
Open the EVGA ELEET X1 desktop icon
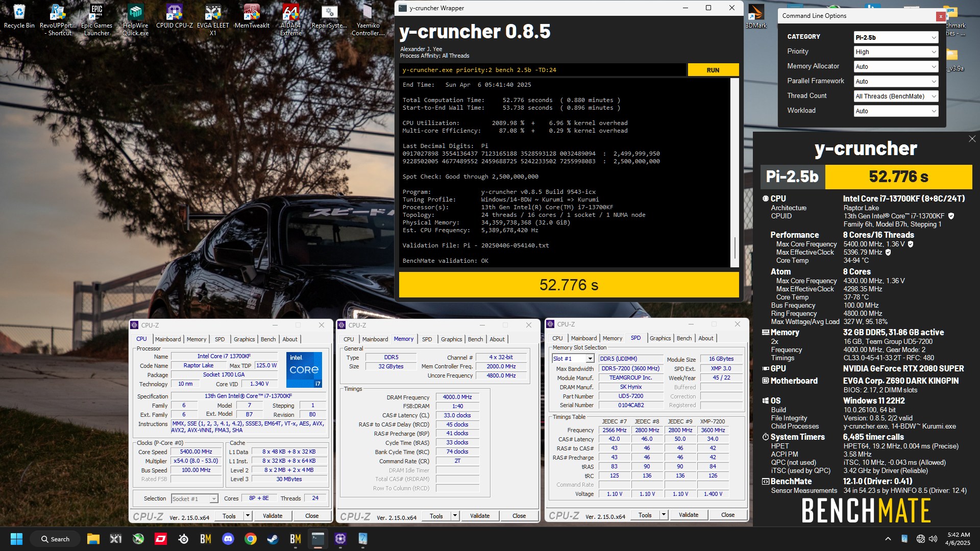pyautogui.click(x=213, y=20)
